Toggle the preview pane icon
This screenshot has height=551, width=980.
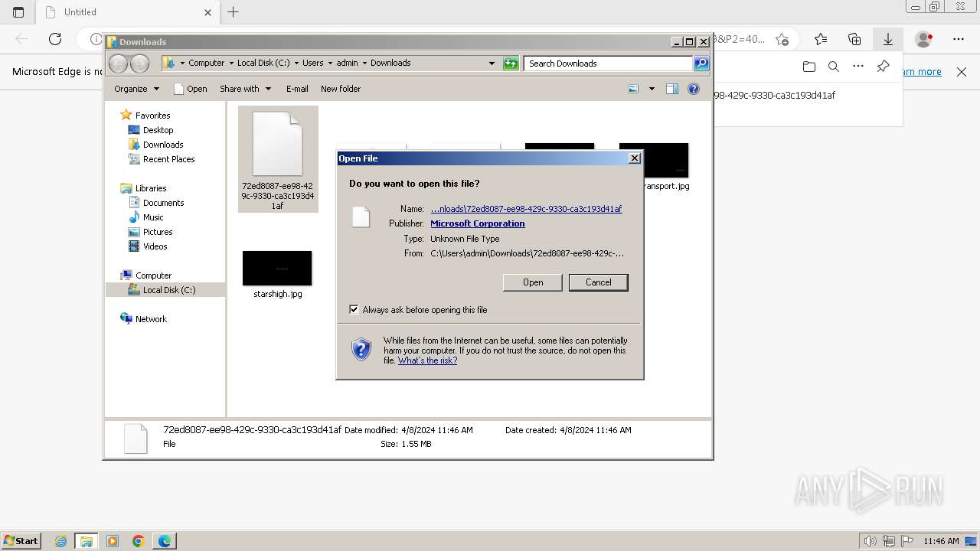point(671,89)
